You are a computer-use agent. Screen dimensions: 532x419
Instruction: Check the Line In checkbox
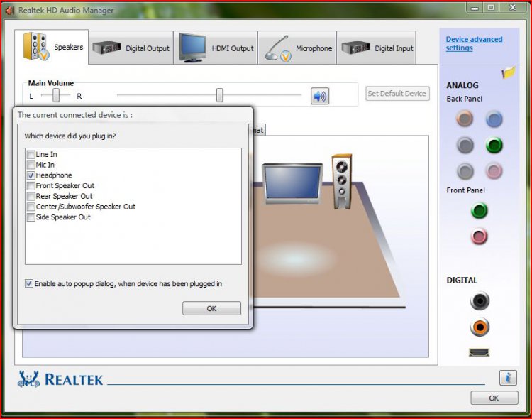point(31,155)
